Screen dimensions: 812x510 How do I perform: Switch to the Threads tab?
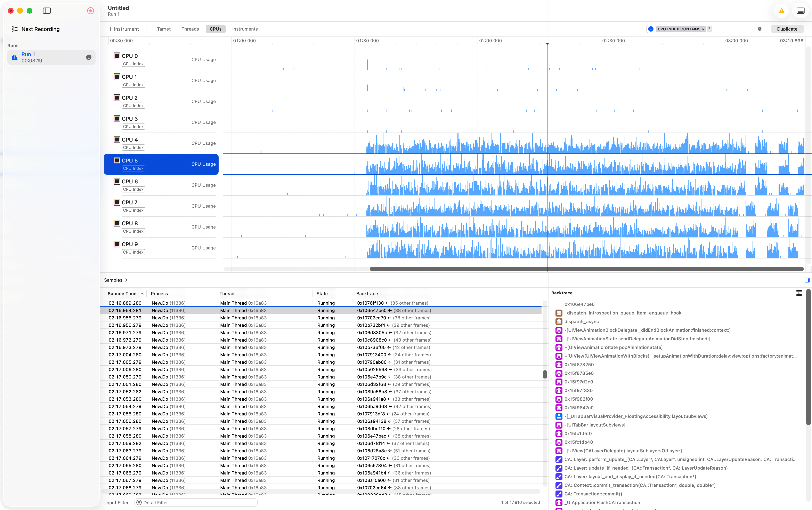click(x=190, y=29)
